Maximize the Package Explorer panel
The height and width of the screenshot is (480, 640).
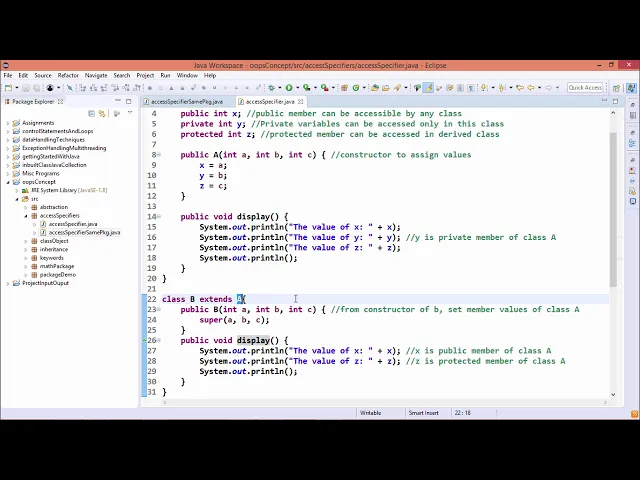pyautogui.click(x=129, y=101)
